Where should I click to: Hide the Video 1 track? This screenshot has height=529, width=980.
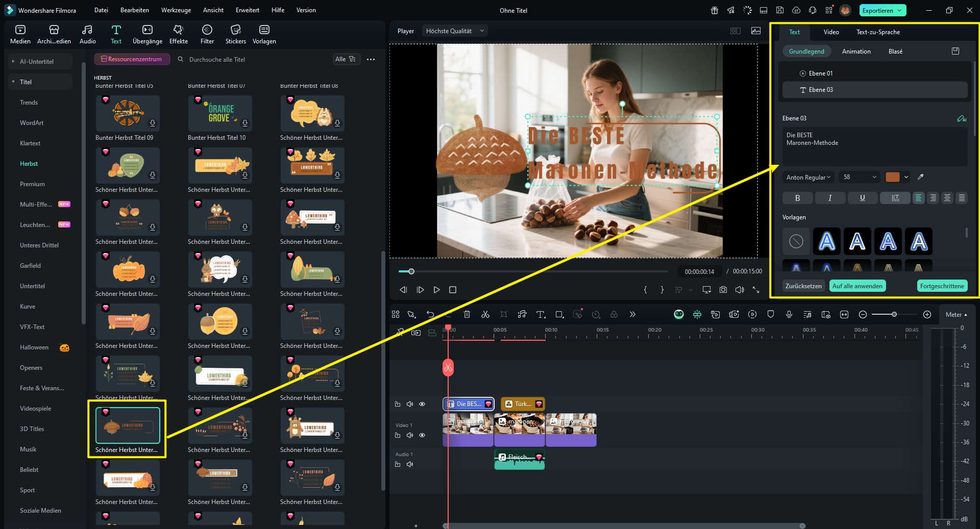[422, 435]
